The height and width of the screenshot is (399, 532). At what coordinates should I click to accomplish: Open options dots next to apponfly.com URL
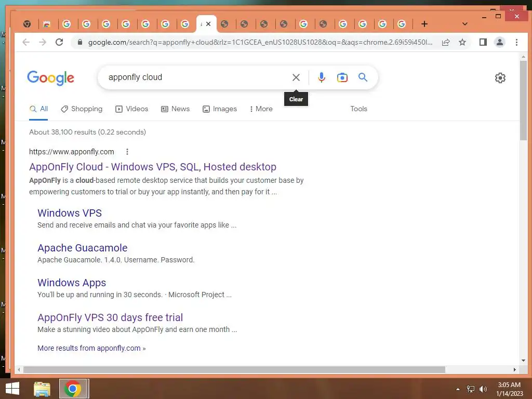pyautogui.click(x=127, y=152)
